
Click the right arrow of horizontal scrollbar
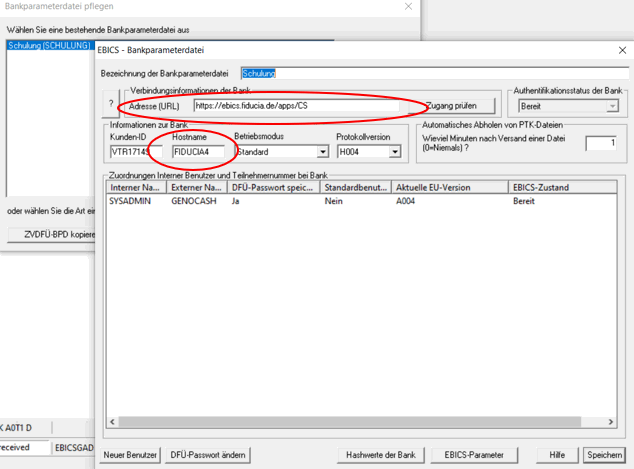pos(611,422)
